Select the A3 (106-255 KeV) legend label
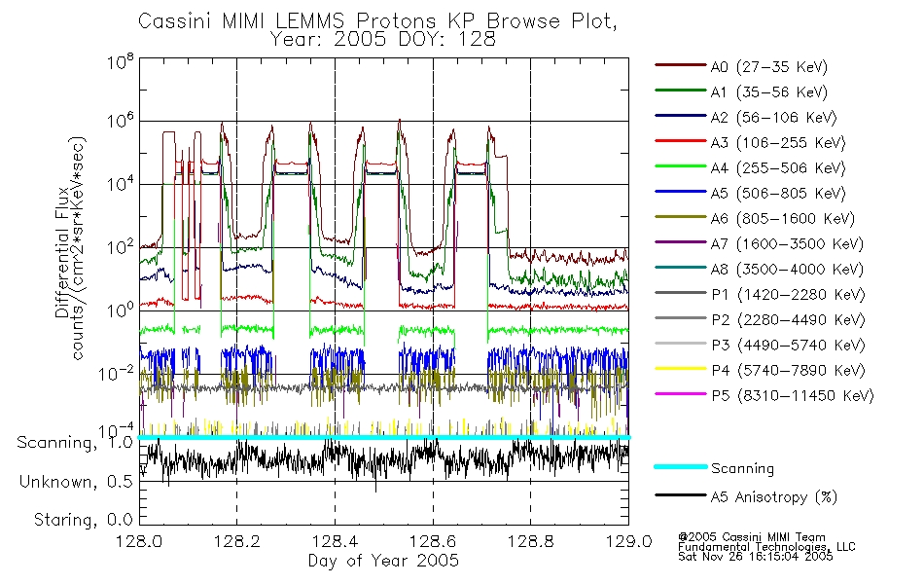 pos(778,143)
